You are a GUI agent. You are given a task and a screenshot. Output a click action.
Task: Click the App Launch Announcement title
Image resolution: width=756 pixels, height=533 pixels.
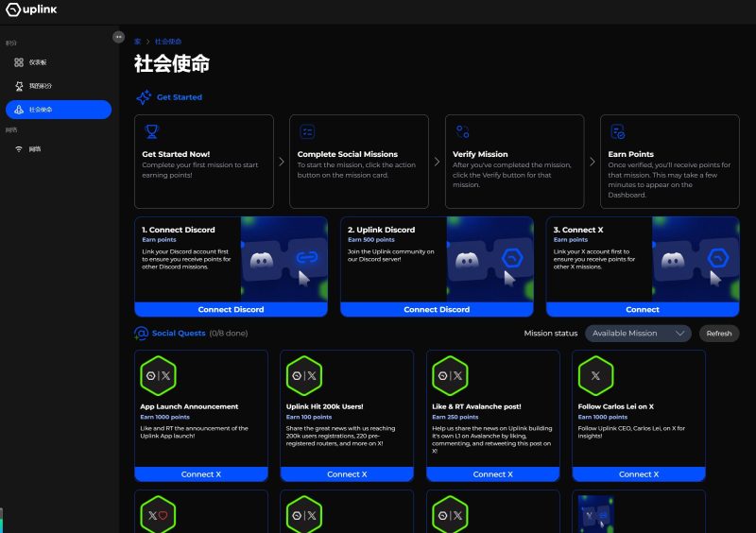pos(189,406)
